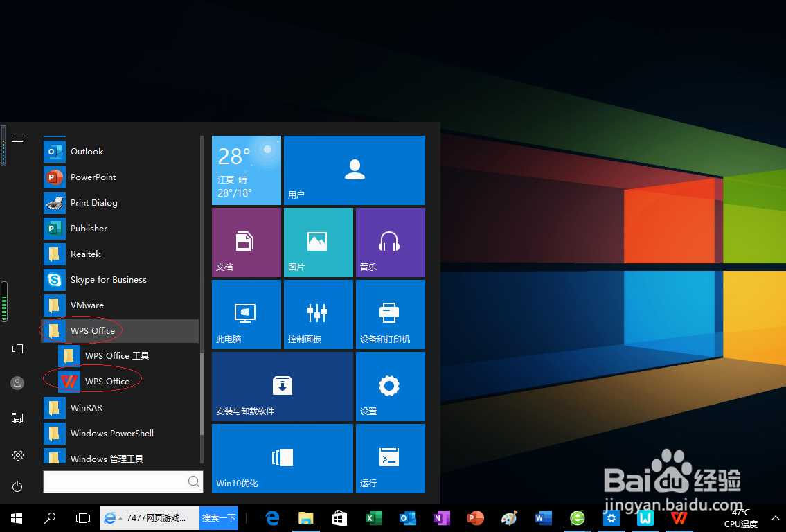Click the tablet-style icon in Start sidebar
This screenshot has height=532, width=786.
pos(17,348)
